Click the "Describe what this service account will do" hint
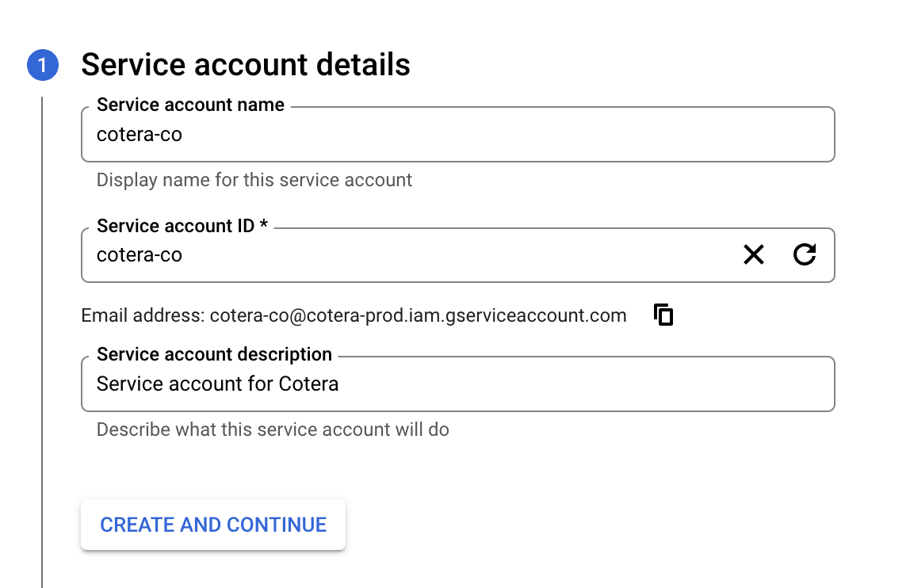The width and height of the screenshot is (910, 588). (x=273, y=430)
